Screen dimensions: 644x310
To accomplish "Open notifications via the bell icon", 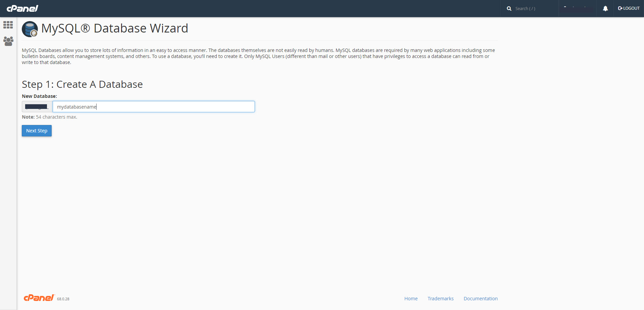I will click(605, 9).
